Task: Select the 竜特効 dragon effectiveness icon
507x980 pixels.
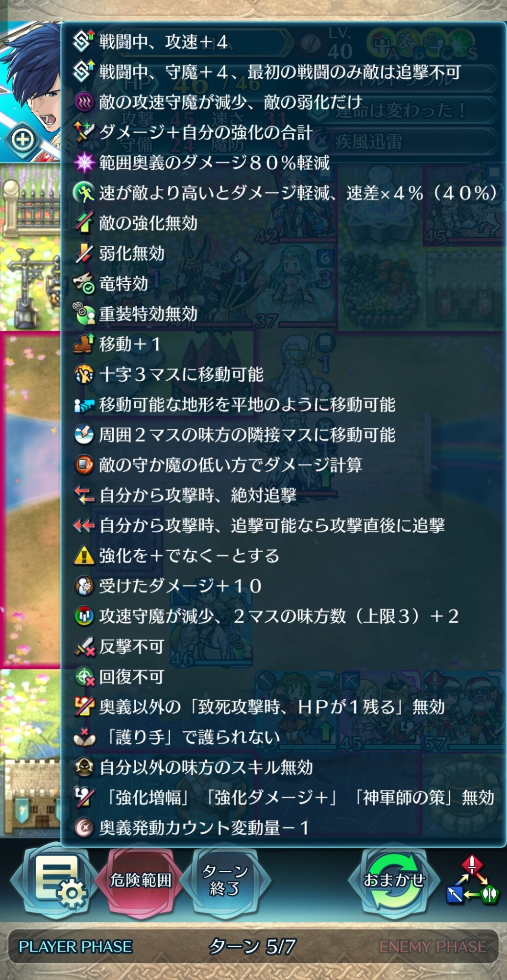Action: click(84, 284)
